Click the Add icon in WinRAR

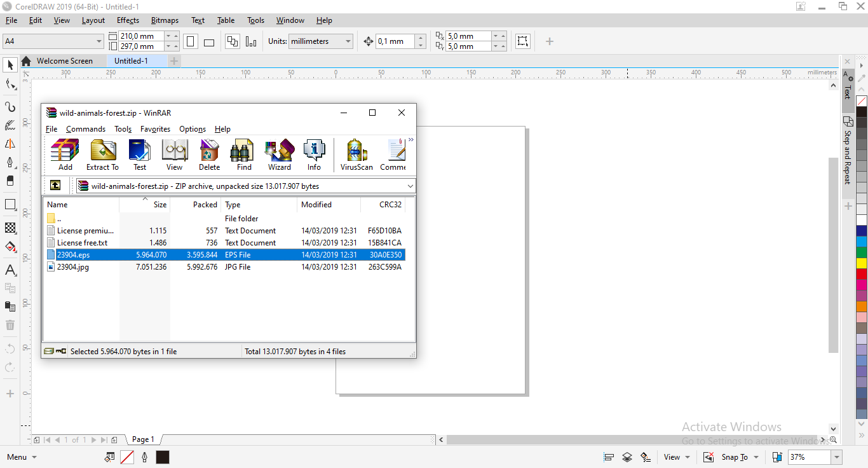(x=65, y=155)
